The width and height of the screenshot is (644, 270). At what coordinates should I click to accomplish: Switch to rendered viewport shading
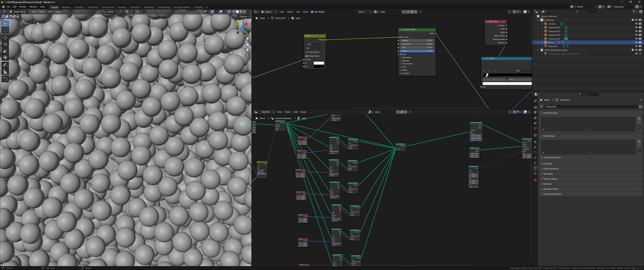[x=244, y=12]
